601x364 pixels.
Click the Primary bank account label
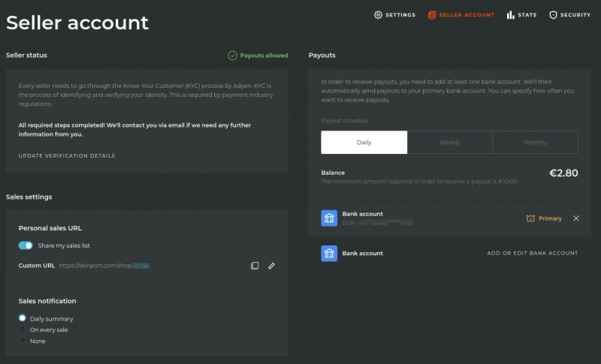550,218
